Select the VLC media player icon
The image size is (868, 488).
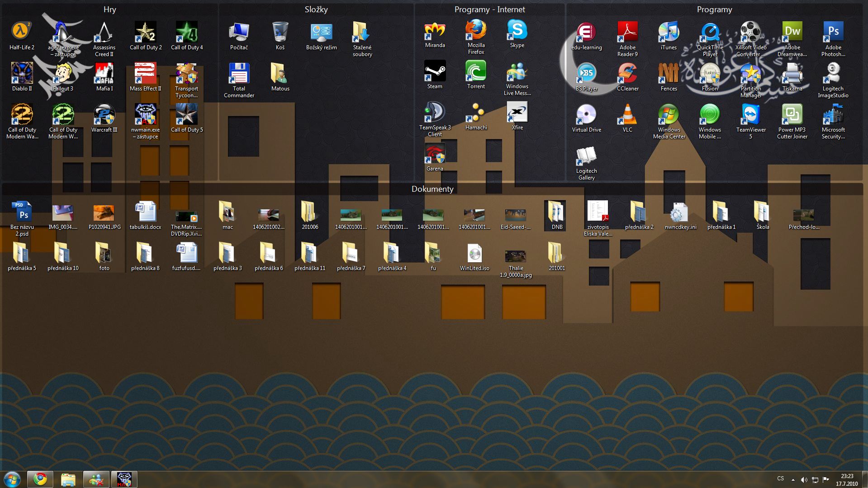[x=627, y=114]
